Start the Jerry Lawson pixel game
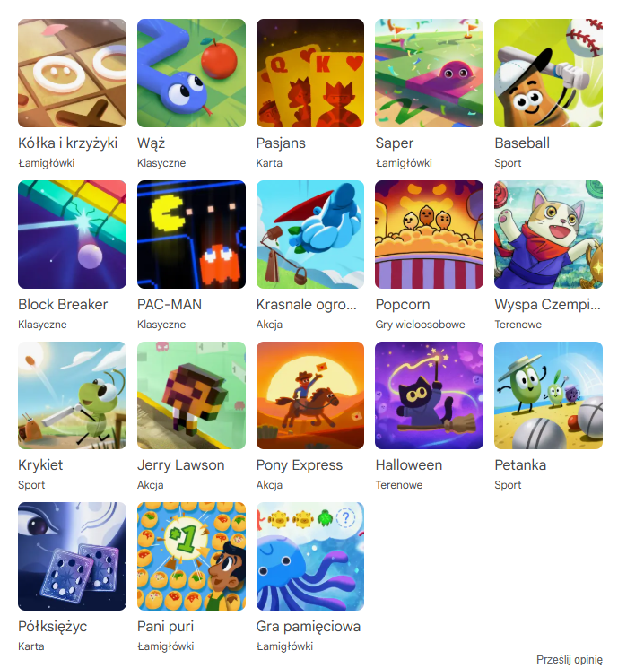 191,395
